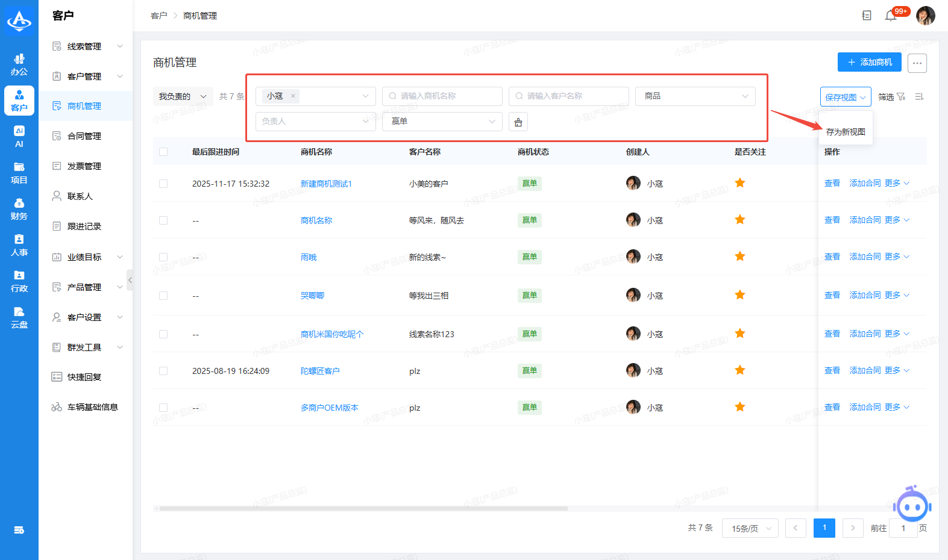Open 合同管理 in the side menu
The width and height of the screenshot is (948, 560).
pos(84,136)
